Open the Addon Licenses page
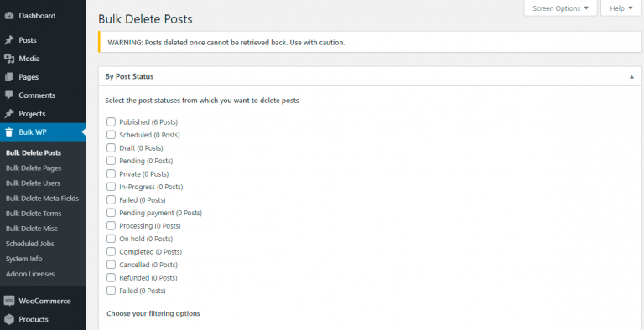This screenshot has width=644, height=330. tap(30, 274)
